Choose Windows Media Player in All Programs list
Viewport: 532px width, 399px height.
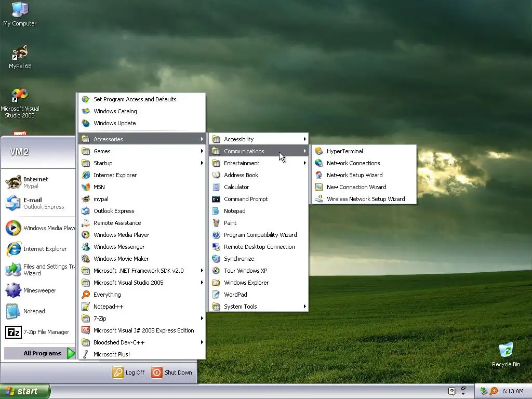point(142,235)
